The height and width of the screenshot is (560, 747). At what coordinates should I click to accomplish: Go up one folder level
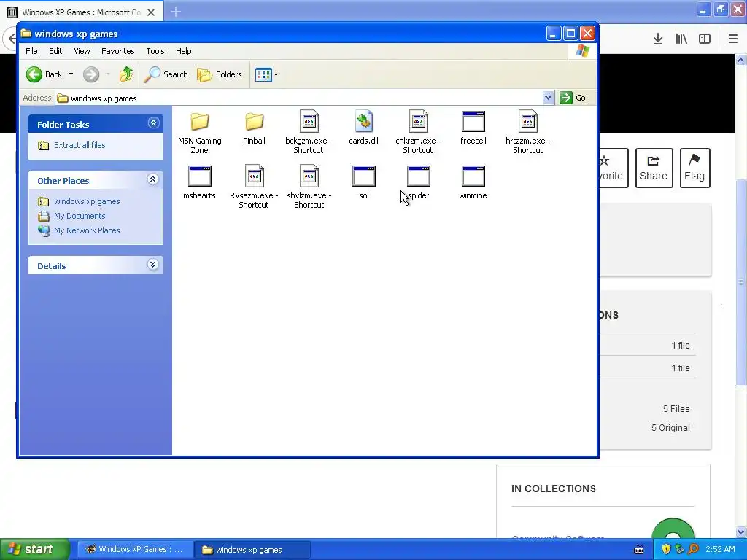pos(126,74)
